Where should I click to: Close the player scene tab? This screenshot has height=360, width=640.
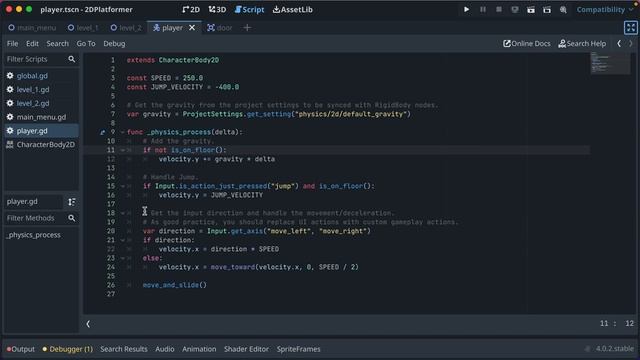coord(192,28)
